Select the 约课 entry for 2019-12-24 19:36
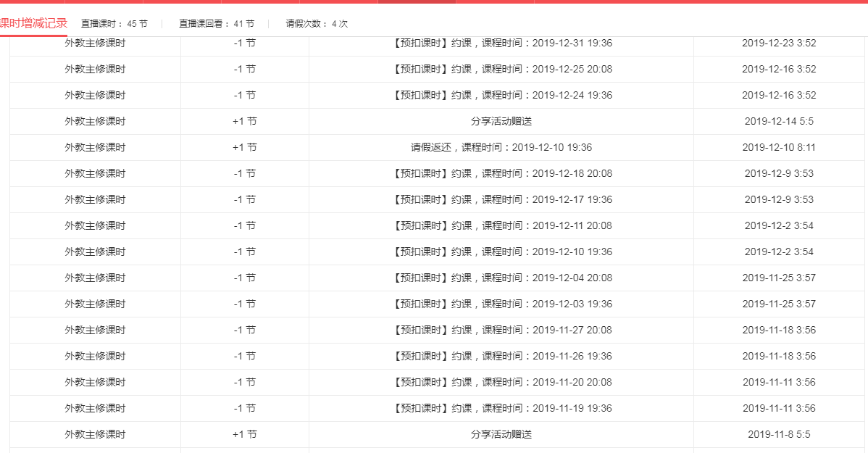The width and height of the screenshot is (868, 453). (x=501, y=96)
